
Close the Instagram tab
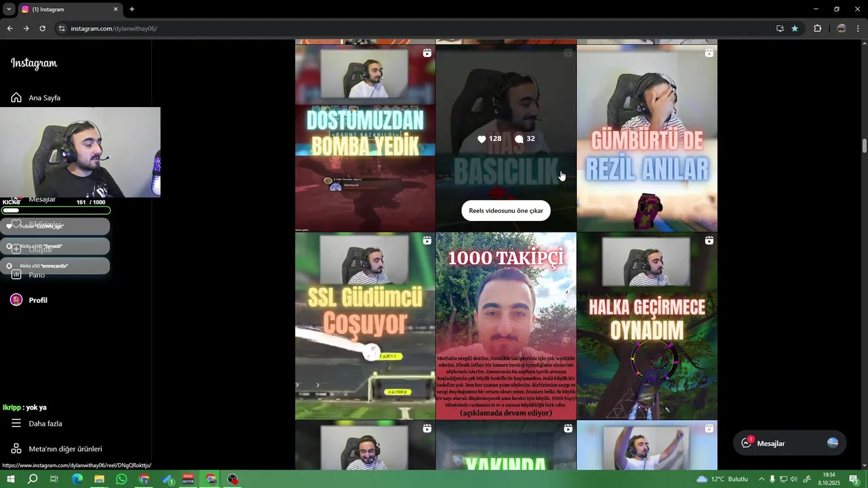click(115, 9)
